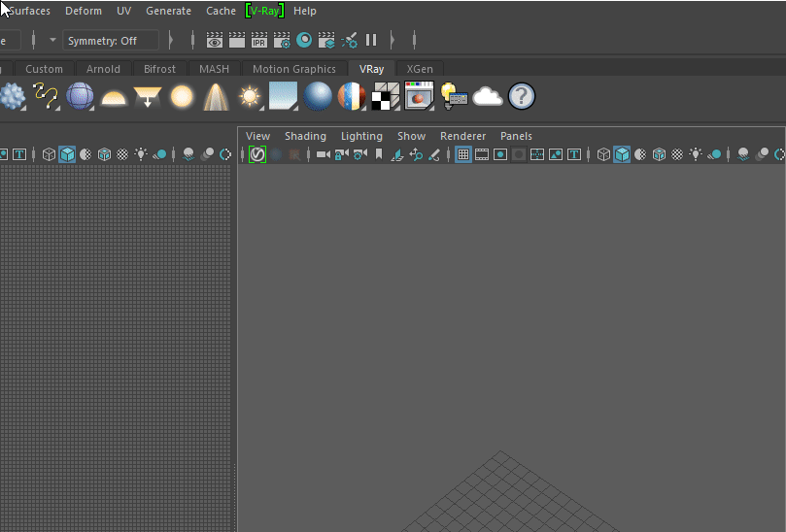Screen dimensions: 786x532
Task: Click the blue V-Ray material sphere
Action: (x=318, y=96)
